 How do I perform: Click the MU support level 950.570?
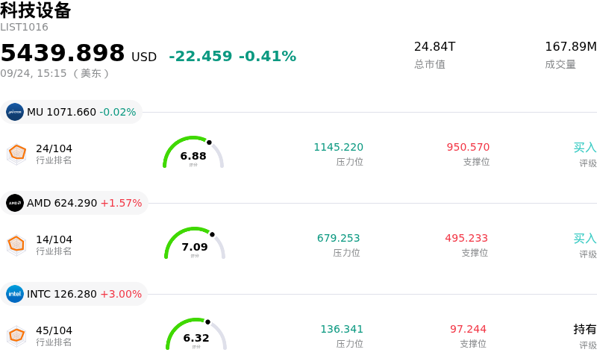point(468,147)
